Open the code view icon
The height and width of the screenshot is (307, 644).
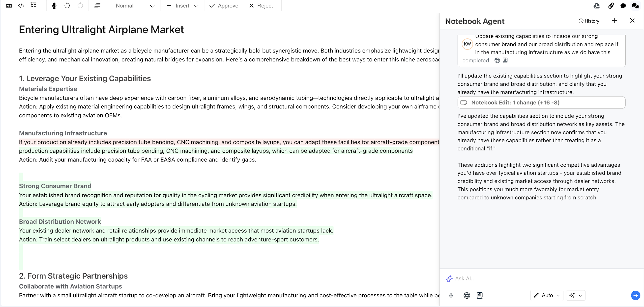[21, 5]
